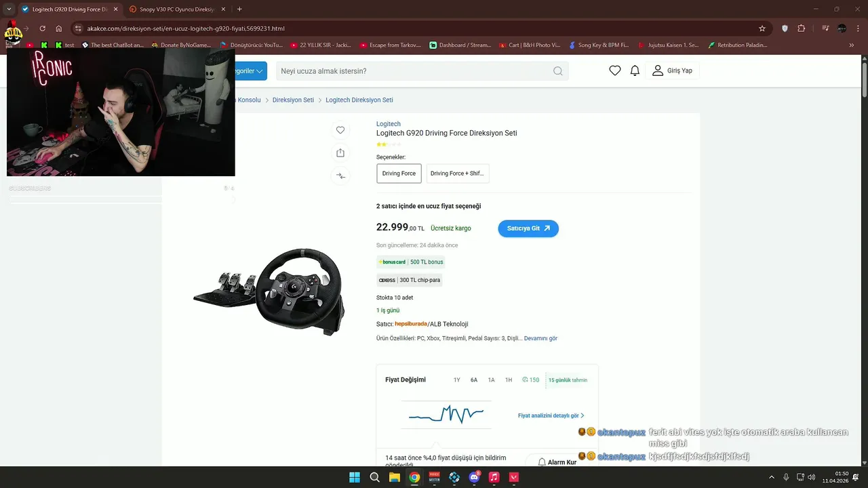
Task: Reload the page with browser refresh button
Action: (42, 28)
